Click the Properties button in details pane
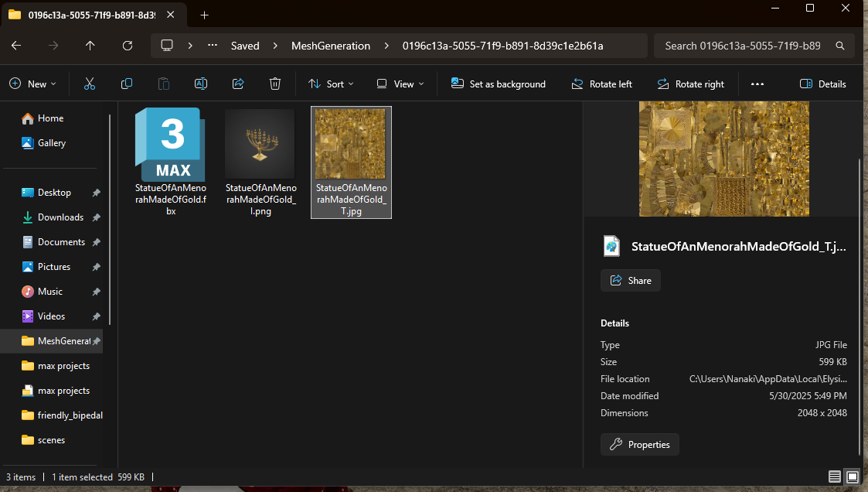Image resolution: width=868 pixels, height=492 pixels. [x=640, y=444]
